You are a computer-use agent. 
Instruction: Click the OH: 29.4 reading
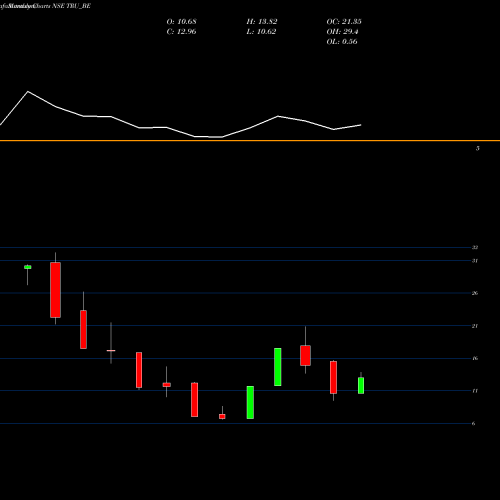[x=342, y=32]
